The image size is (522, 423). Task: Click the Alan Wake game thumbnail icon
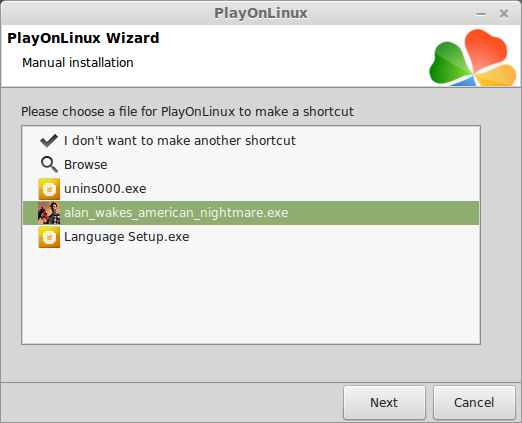[x=49, y=213]
